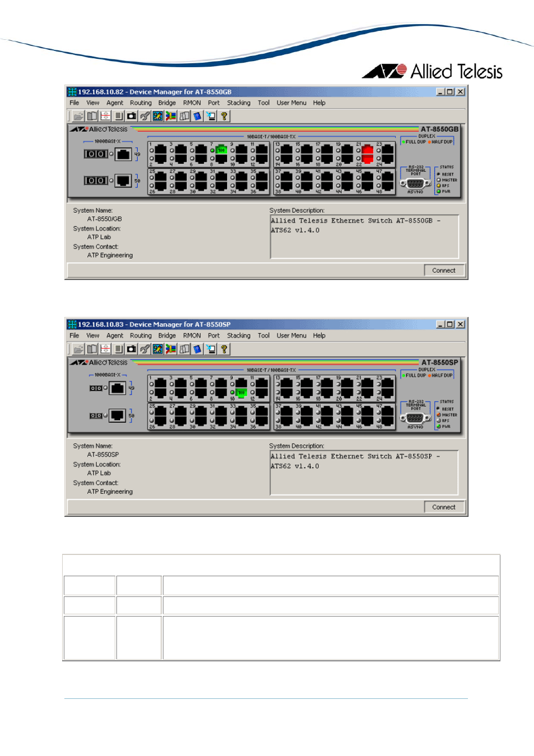Image resolution: width=534 pixels, height=756 pixels.
Task: Terminal monitor icon in AT-8550SP toolbar
Action: click(210, 349)
